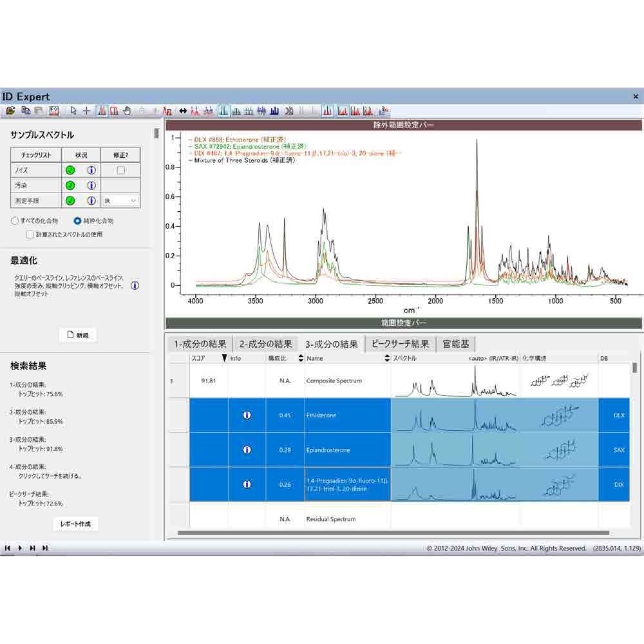This screenshot has width=644, height=644.
Task: Activate the hand pan tool
Action: pyautogui.click(x=127, y=111)
